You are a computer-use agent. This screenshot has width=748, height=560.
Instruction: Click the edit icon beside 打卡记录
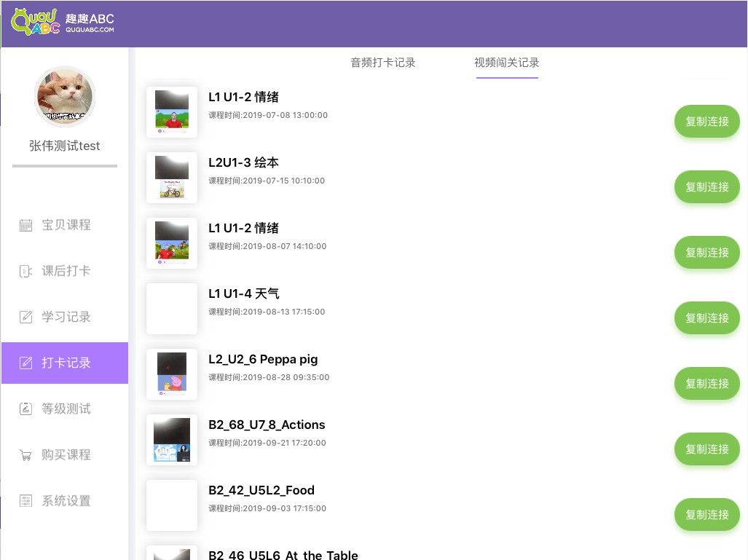tap(25, 363)
